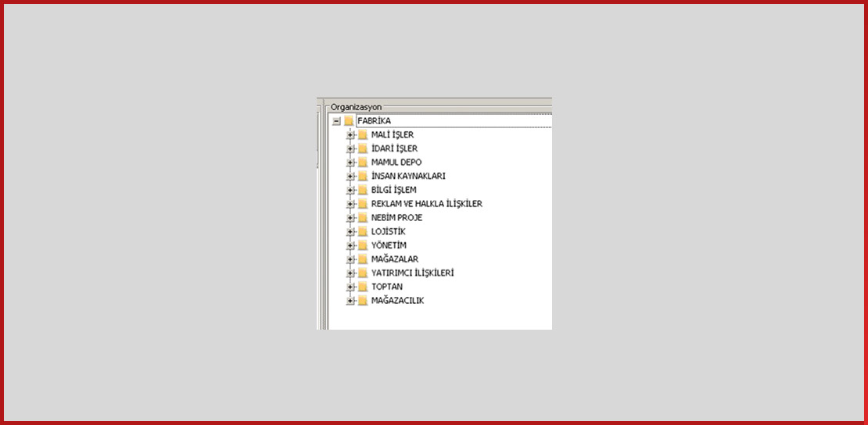Viewport: 868px width, 425px height.
Task: Expand the YATIRIMCI İLİŞKİLERİ node
Action: pyautogui.click(x=350, y=273)
